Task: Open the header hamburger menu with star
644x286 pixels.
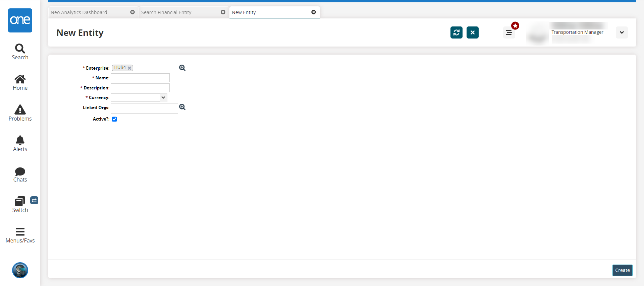Action: point(509,32)
